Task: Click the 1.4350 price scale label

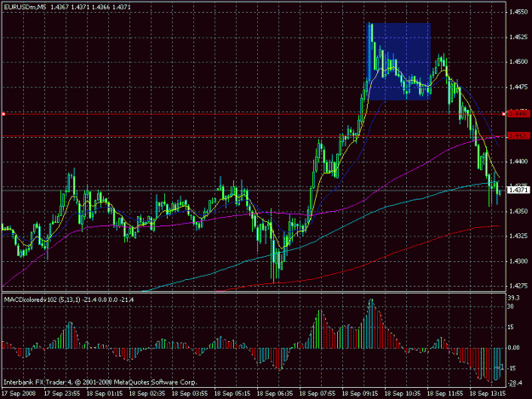Action: (x=518, y=211)
